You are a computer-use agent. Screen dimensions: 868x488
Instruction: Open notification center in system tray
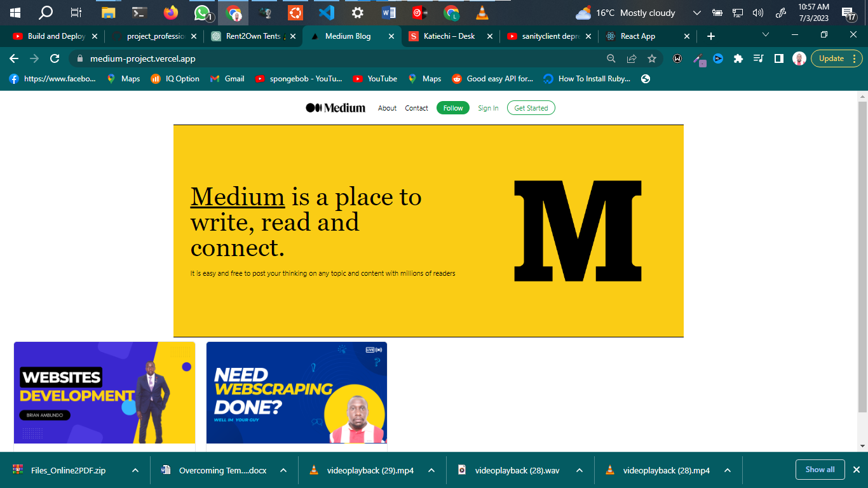click(x=848, y=13)
